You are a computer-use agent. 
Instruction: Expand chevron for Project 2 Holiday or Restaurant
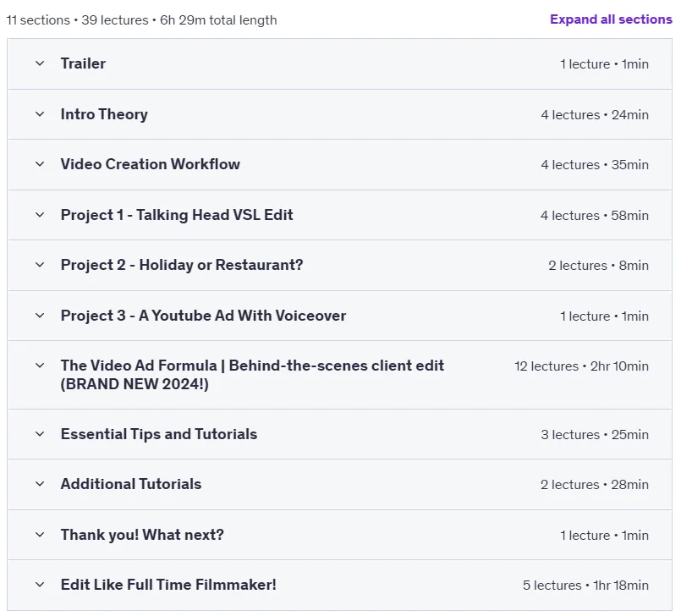(x=40, y=265)
